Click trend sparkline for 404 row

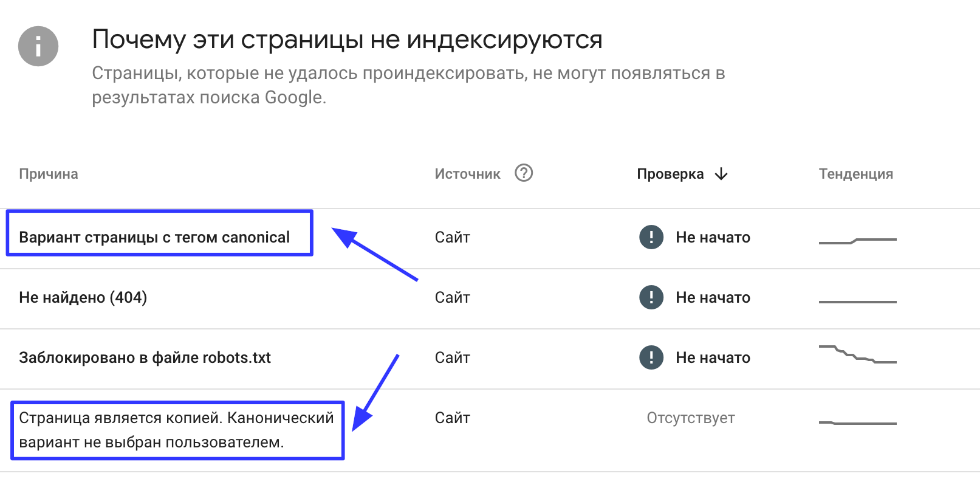coord(858,302)
